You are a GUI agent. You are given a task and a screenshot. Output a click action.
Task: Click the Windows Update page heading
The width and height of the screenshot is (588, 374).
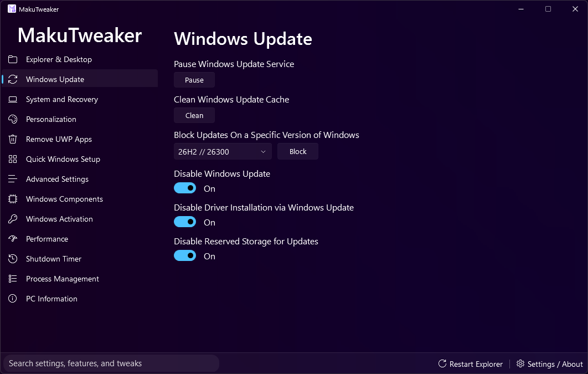click(243, 39)
